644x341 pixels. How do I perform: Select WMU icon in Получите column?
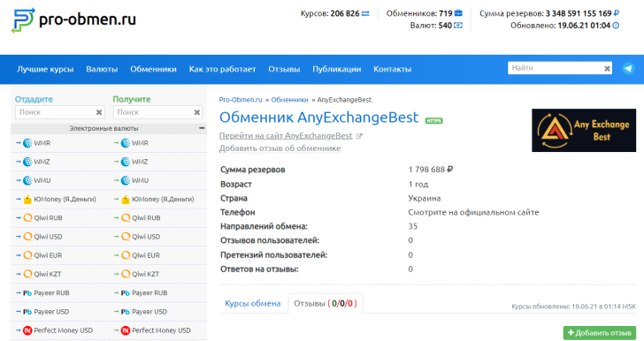click(126, 180)
